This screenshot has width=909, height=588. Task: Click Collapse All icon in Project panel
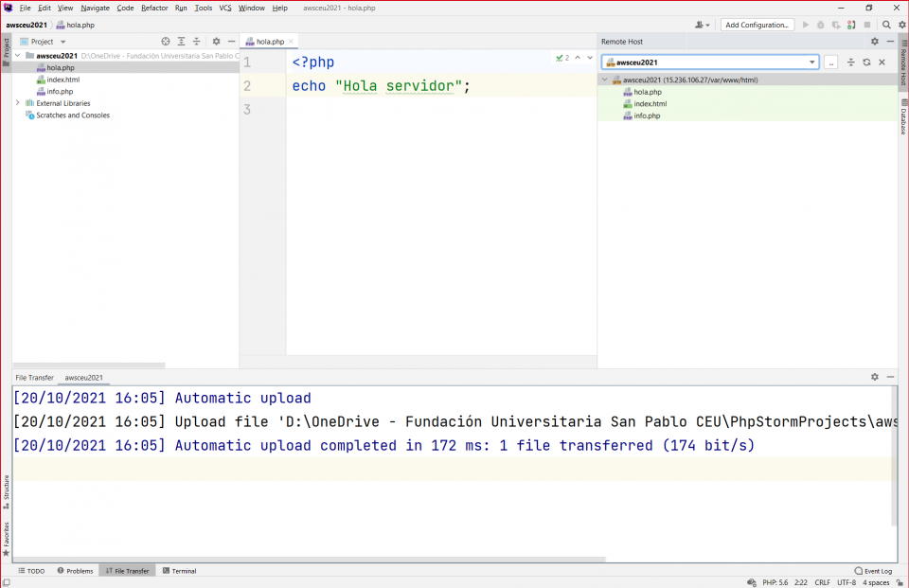tap(197, 42)
